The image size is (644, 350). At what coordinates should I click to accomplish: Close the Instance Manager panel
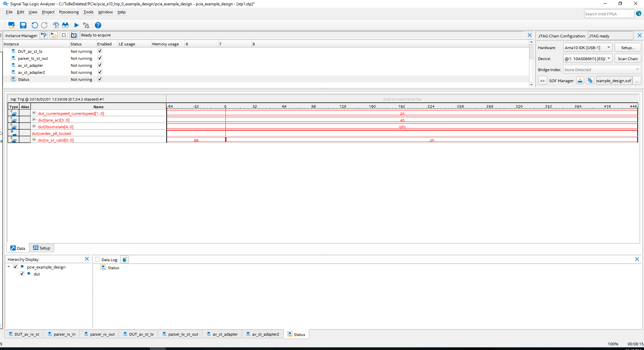(530, 35)
